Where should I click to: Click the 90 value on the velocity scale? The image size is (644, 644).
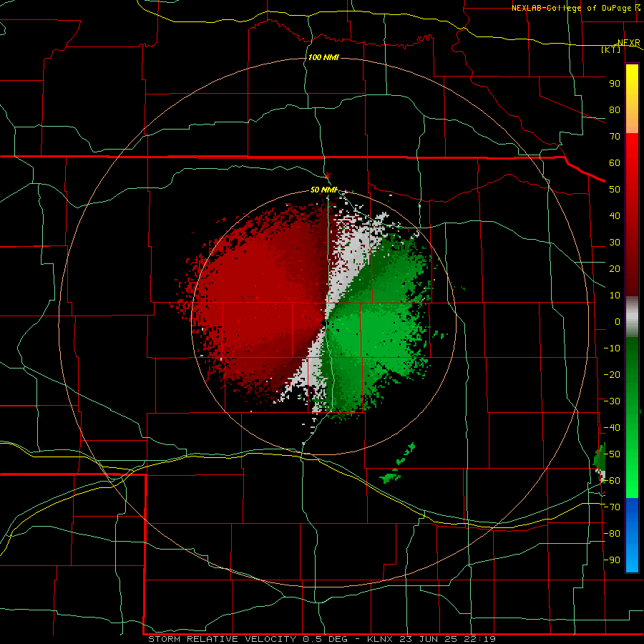(x=615, y=84)
